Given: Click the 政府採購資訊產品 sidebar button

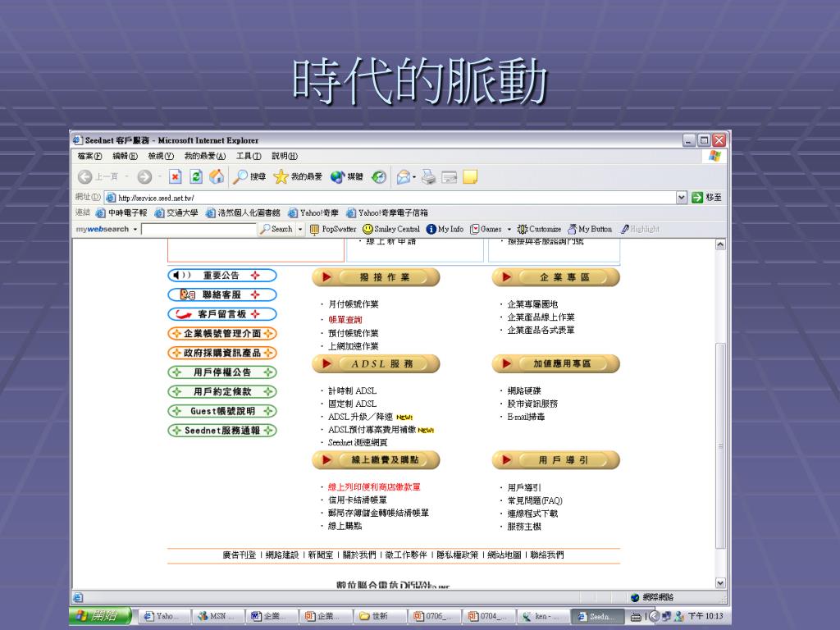Looking at the screenshot, I should click(221, 353).
